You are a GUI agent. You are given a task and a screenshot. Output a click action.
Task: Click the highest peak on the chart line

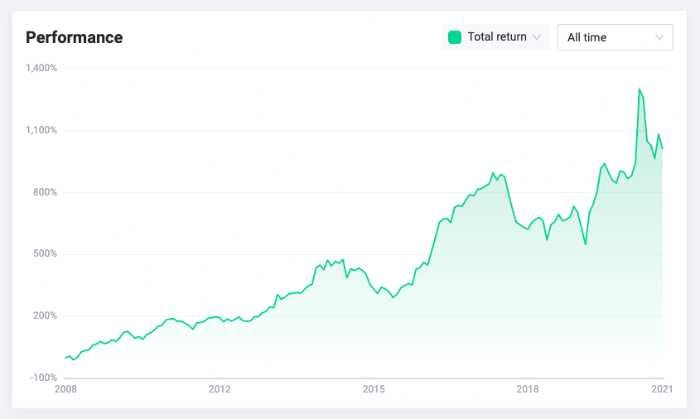pyautogui.click(x=639, y=89)
